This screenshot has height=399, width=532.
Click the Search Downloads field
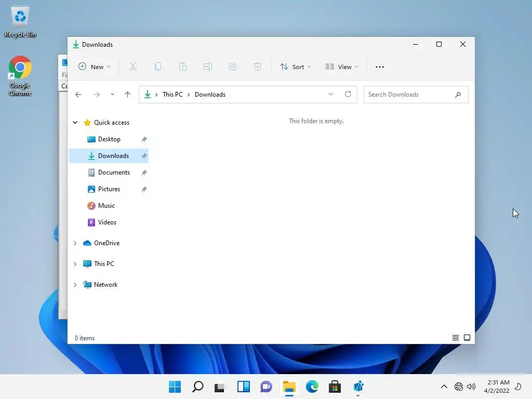click(416, 95)
